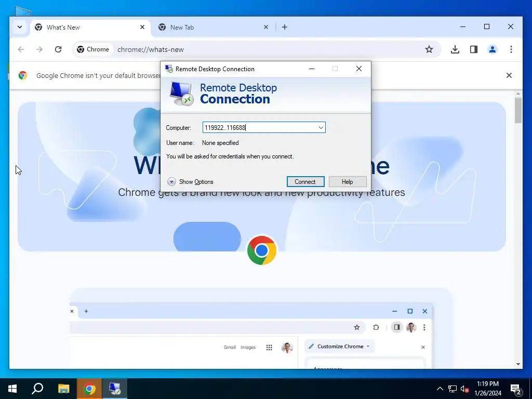Open the notification center icon
The image size is (532, 399).
pyautogui.click(x=516, y=390)
